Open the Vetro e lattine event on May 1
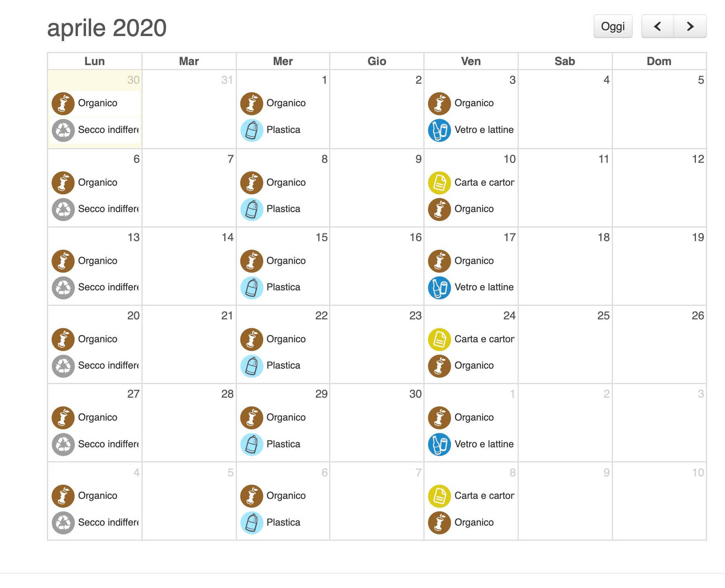Image resolution: width=725 pixels, height=588 pixels. [x=471, y=444]
